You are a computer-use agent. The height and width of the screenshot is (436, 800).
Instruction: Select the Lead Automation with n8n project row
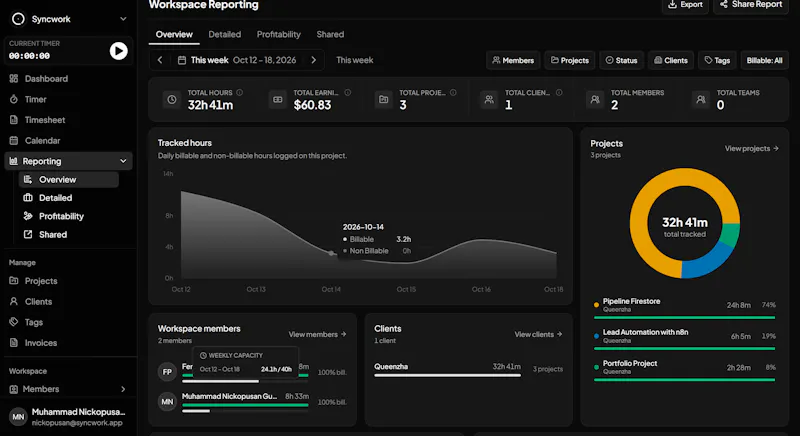coord(685,339)
